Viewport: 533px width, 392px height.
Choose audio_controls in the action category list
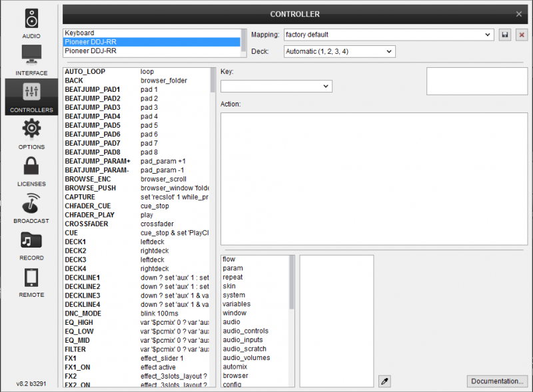pos(246,331)
